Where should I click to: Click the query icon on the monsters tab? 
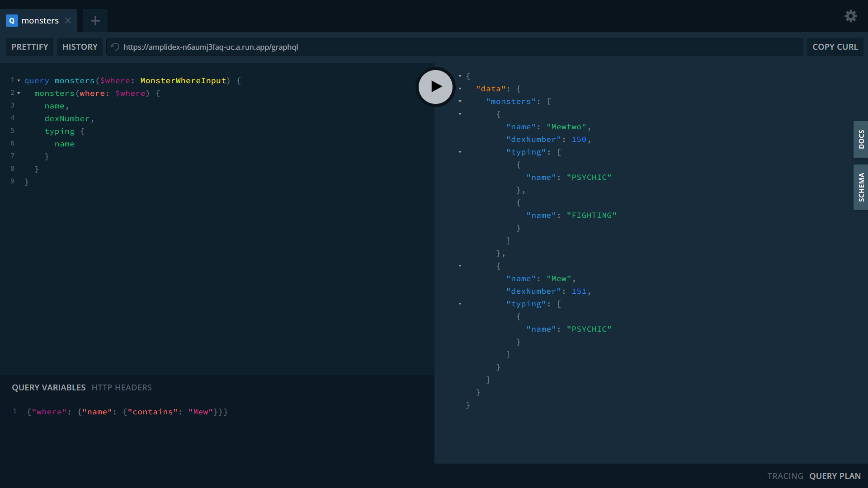tap(11, 20)
